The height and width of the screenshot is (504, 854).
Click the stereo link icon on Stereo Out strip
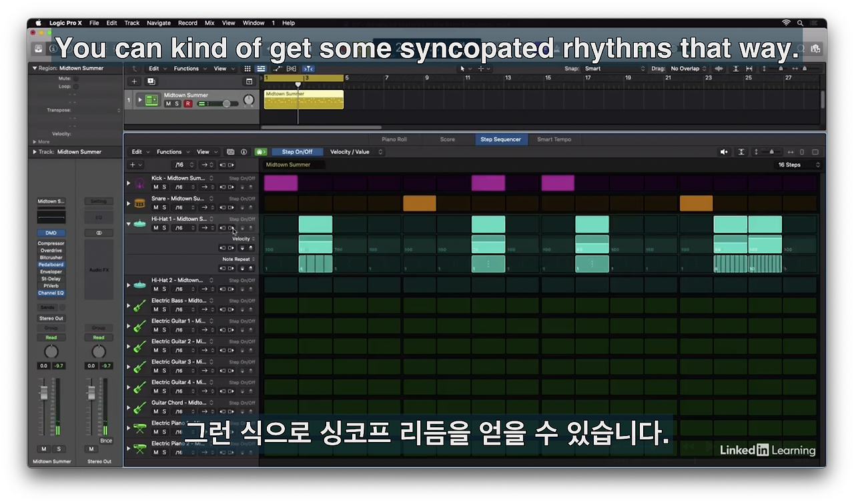click(x=99, y=233)
